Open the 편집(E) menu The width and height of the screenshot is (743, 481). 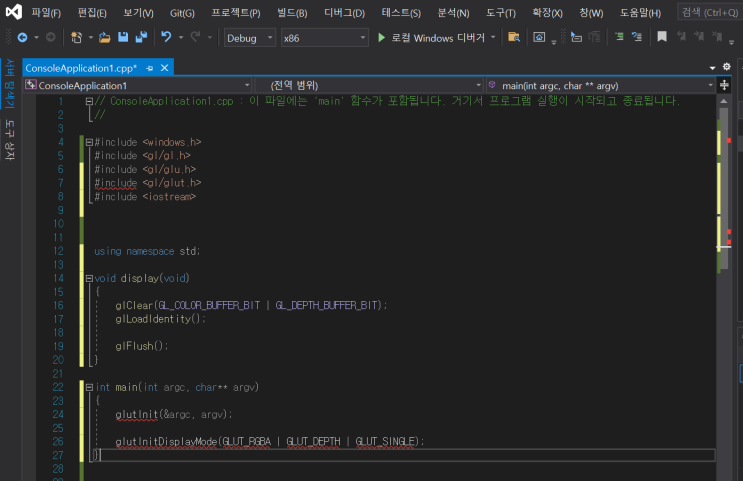pos(92,13)
